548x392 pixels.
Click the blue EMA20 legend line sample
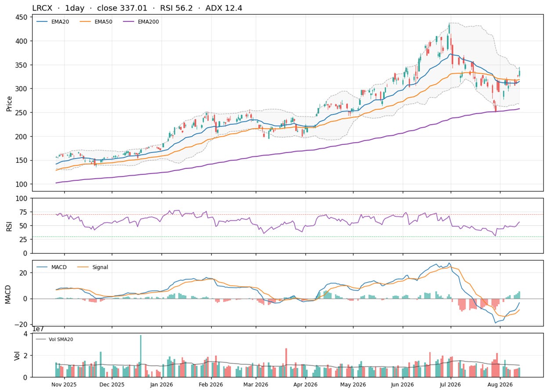click(42, 21)
